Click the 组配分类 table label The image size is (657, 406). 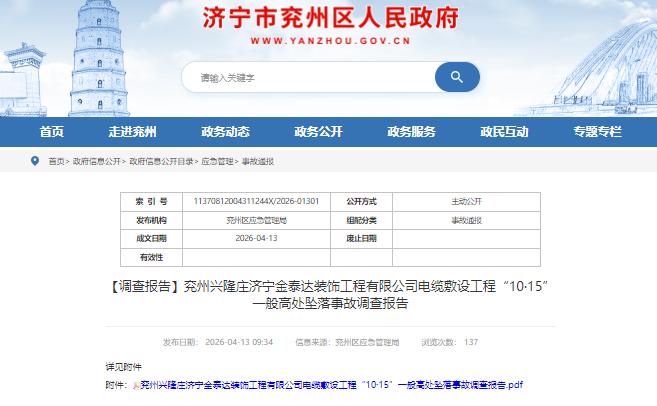point(361,220)
